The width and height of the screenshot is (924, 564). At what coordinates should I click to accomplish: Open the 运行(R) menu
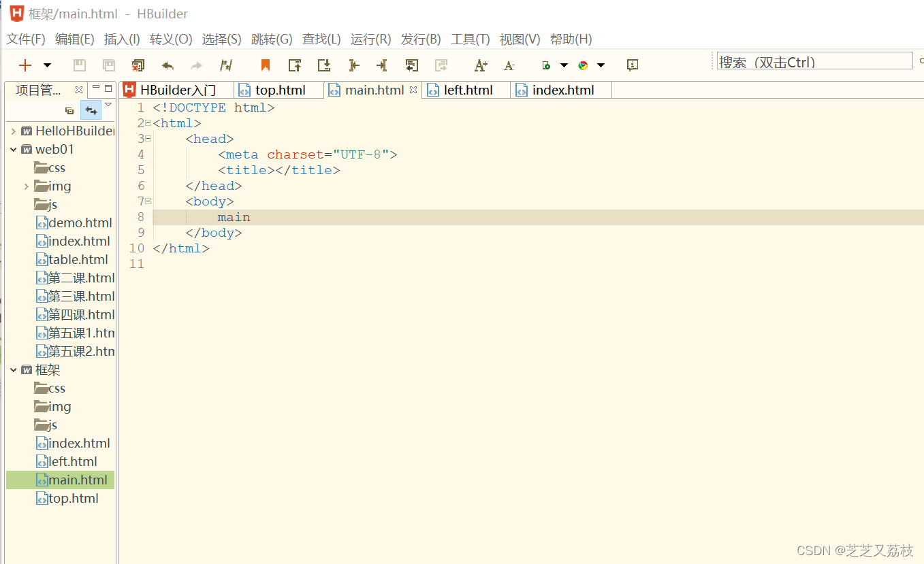(x=371, y=39)
